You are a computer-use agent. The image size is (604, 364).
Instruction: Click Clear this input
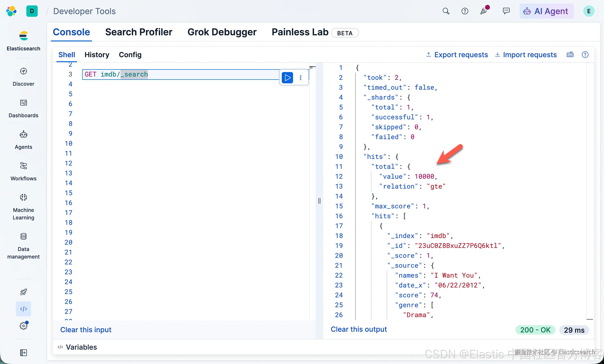(86, 329)
